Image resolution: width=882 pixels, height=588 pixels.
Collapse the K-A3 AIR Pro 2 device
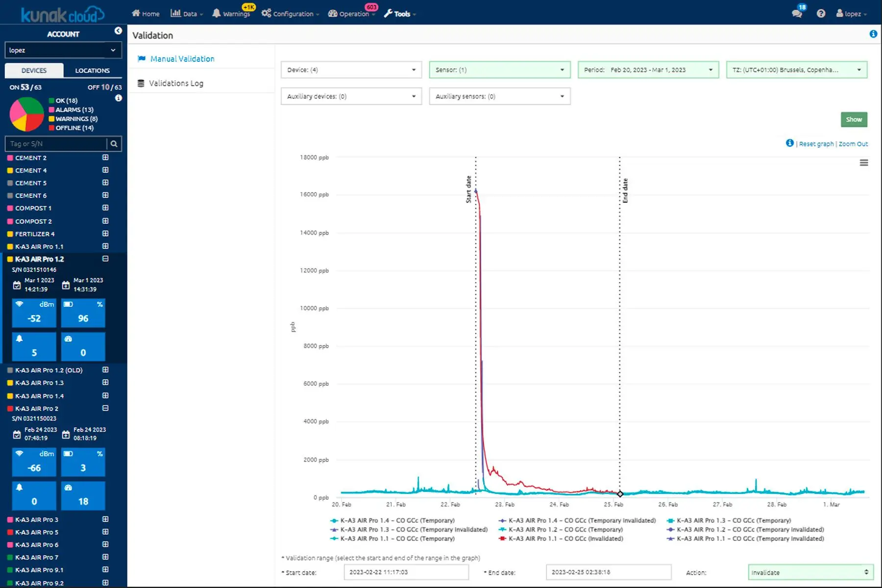pyautogui.click(x=105, y=408)
